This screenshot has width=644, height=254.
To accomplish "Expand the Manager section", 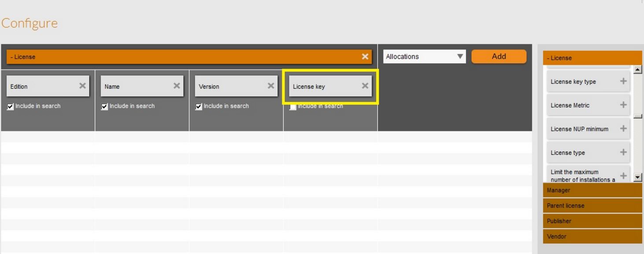I will [592, 190].
